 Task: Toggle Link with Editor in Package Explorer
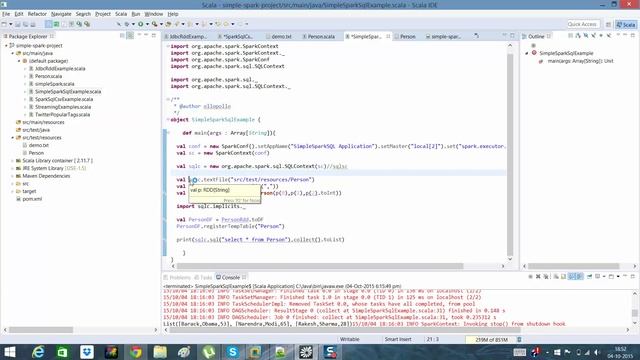tap(130, 36)
